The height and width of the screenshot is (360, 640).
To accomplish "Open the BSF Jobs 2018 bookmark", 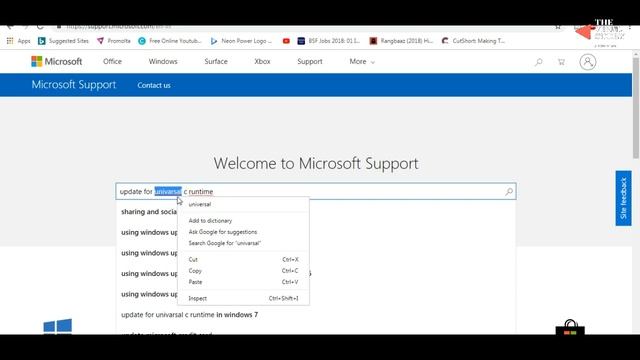I will tap(329, 41).
